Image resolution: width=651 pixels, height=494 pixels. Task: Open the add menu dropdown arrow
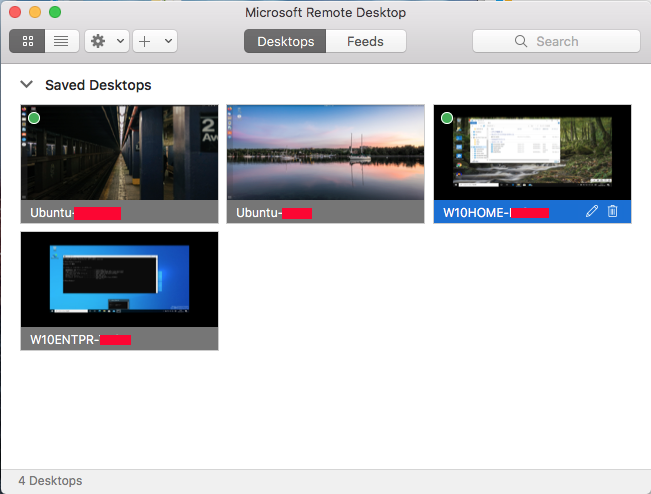[x=168, y=41]
